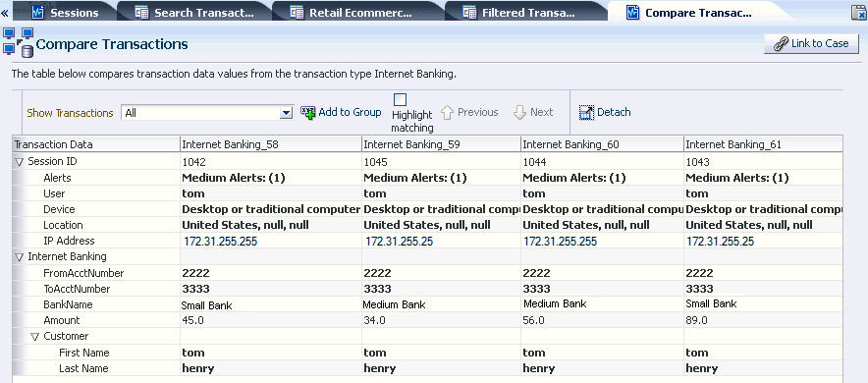This screenshot has height=383, width=868.
Task: Open the Show Transactions dropdown
Action: 286,113
